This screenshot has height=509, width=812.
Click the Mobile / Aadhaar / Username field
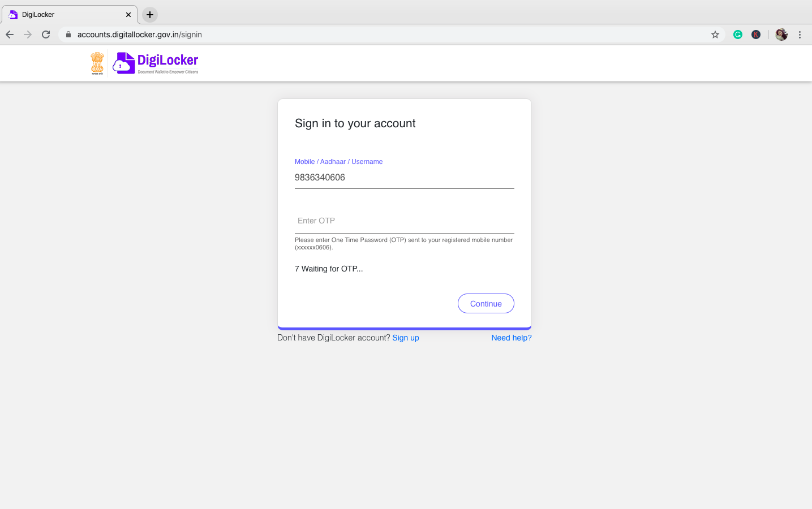pos(405,178)
